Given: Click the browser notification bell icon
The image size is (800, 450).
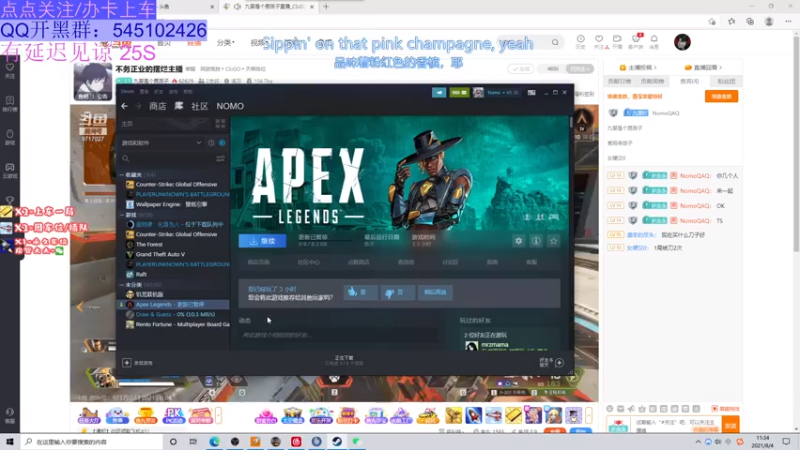Looking at the screenshot, I should point(654,39).
